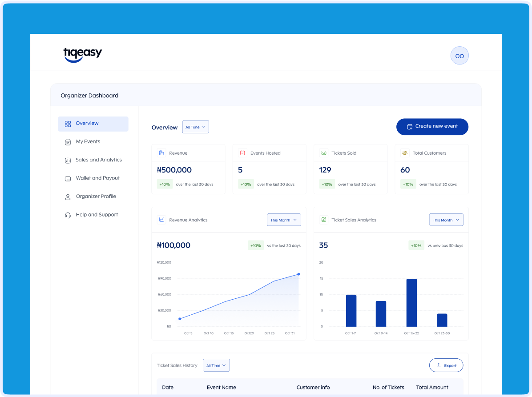Open Sales and Analytics page
532x397 pixels.
[93, 160]
